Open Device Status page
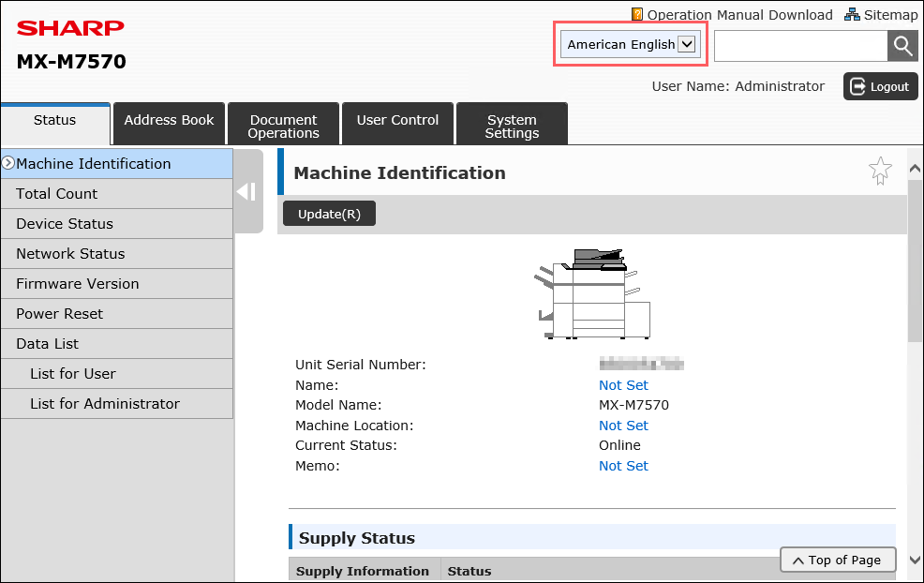Viewport: 924px width, 583px height. pos(117,223)
